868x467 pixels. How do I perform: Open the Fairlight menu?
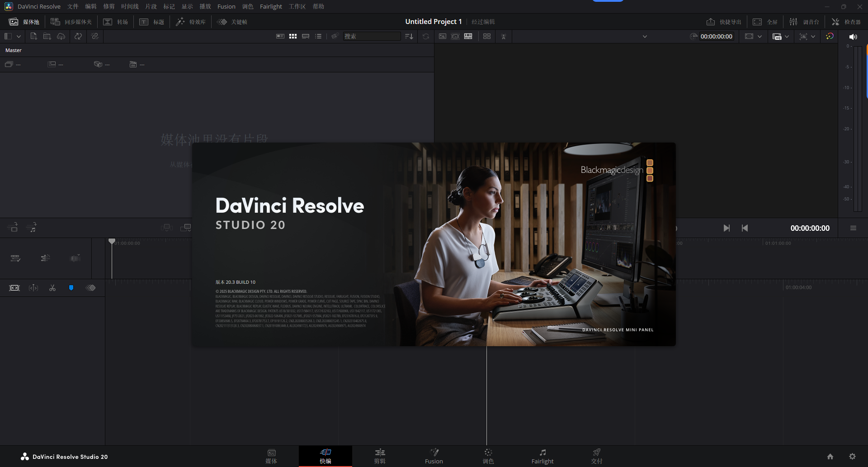coord(271,6)
